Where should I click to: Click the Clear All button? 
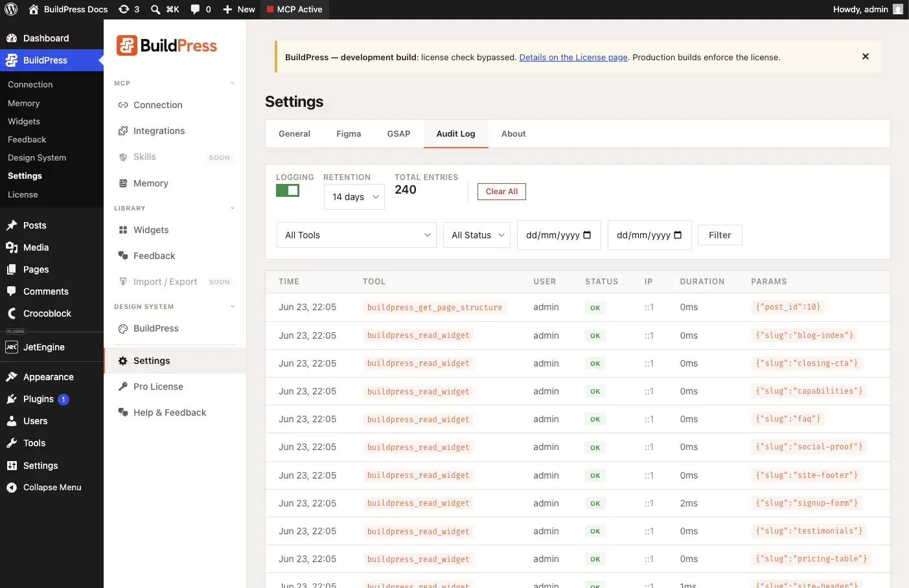point(501,192)
